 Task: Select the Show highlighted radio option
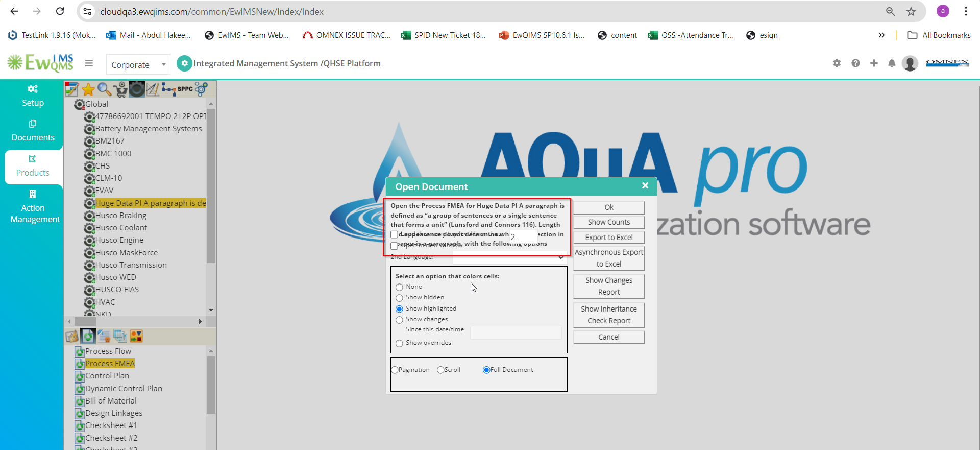pos(399,309)
